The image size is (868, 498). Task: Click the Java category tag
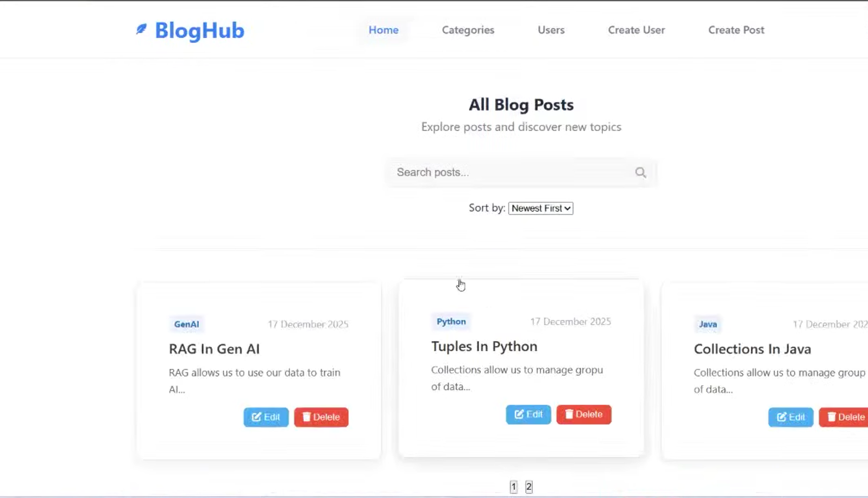click(708, 324)
